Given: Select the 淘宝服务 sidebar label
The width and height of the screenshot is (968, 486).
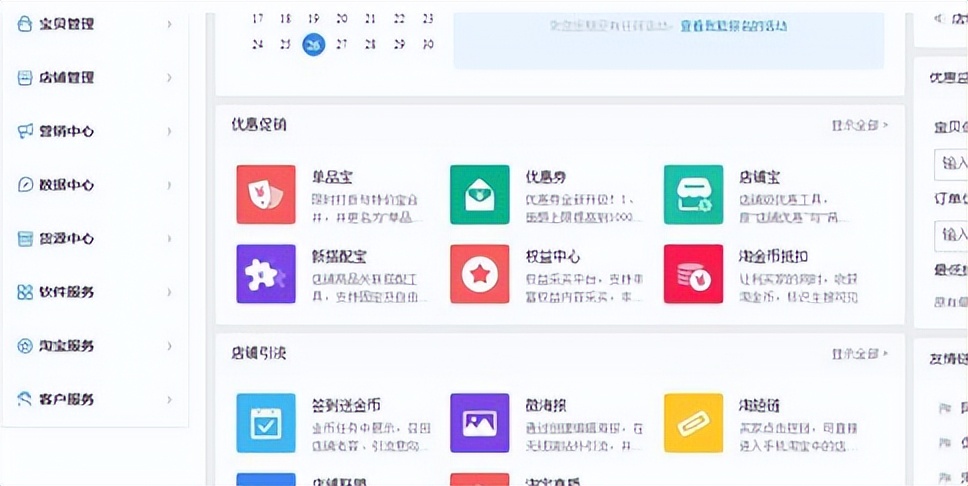Looking at the screenshot, I should (x=67, y=346).
